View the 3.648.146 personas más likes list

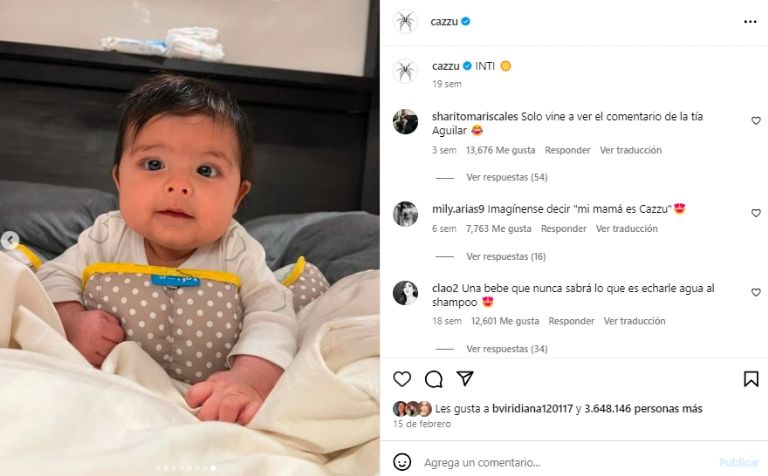(644, 408)
